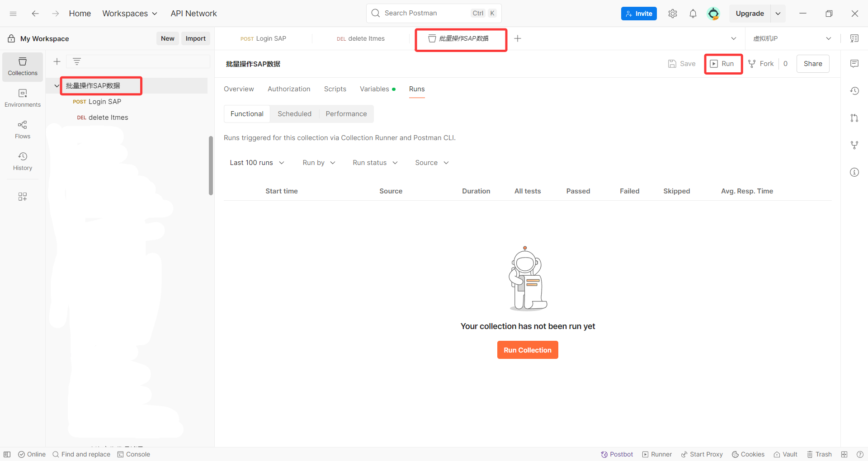Click the Save button

tap(682, 64)
